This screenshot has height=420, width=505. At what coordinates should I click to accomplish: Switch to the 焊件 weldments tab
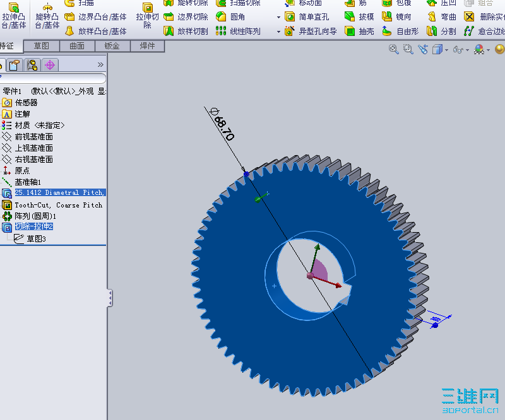(x=148, y=46)
